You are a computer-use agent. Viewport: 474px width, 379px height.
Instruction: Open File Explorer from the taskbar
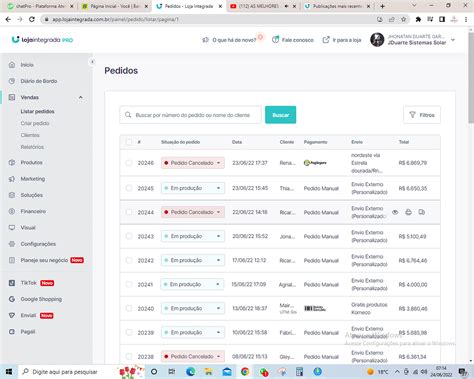coord(209,372)
